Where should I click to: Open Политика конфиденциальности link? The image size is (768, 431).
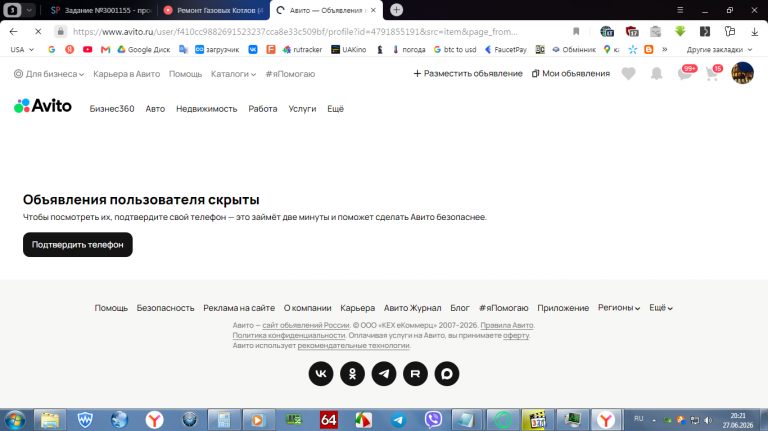pos(288,335)
